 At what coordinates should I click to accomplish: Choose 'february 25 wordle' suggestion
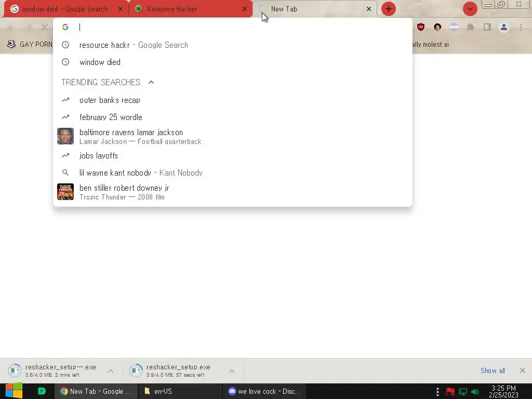pos(233,117)
